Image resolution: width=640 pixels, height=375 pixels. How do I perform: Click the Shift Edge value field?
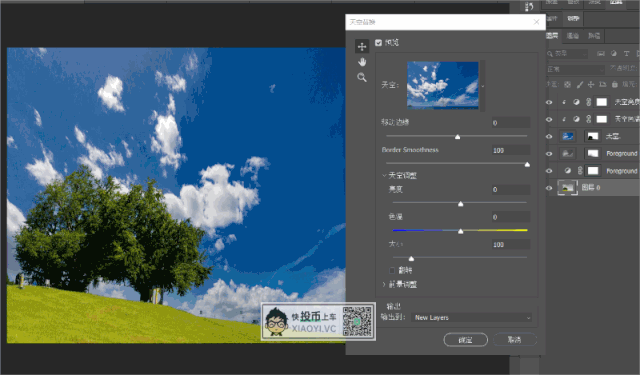tap(511, 122)
